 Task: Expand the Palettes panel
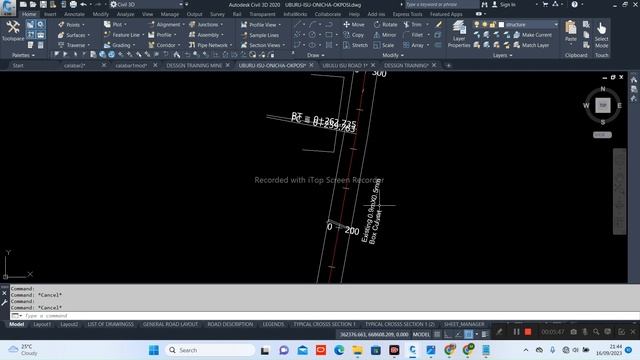(x=23, y=55)
